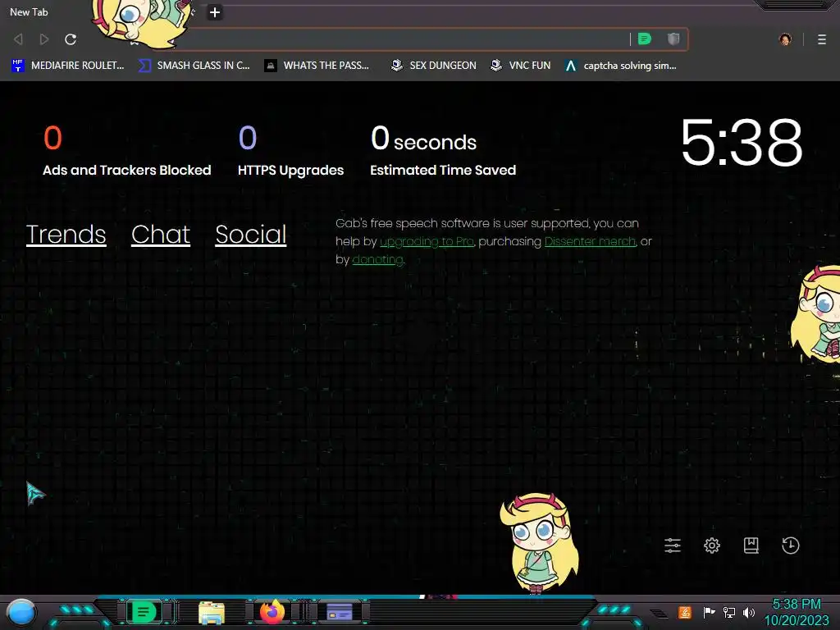The image size is (840, 630).
Task: Click the browser forward arrow button
Action: pos(44,39)
